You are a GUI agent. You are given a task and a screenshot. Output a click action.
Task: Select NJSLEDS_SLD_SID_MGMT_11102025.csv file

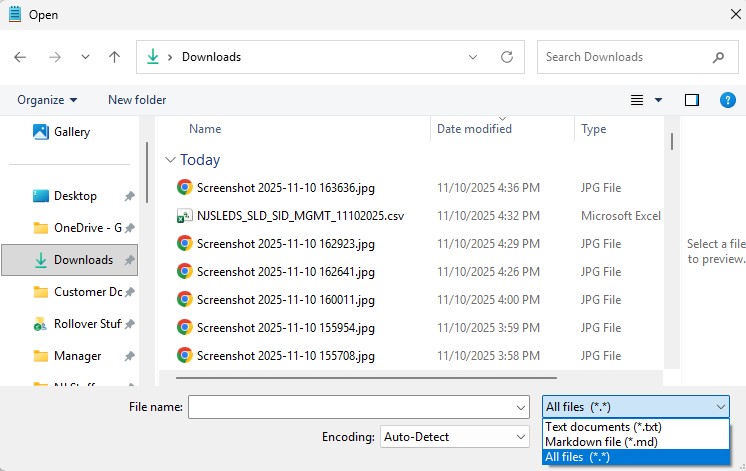click(x=300, y=216)
